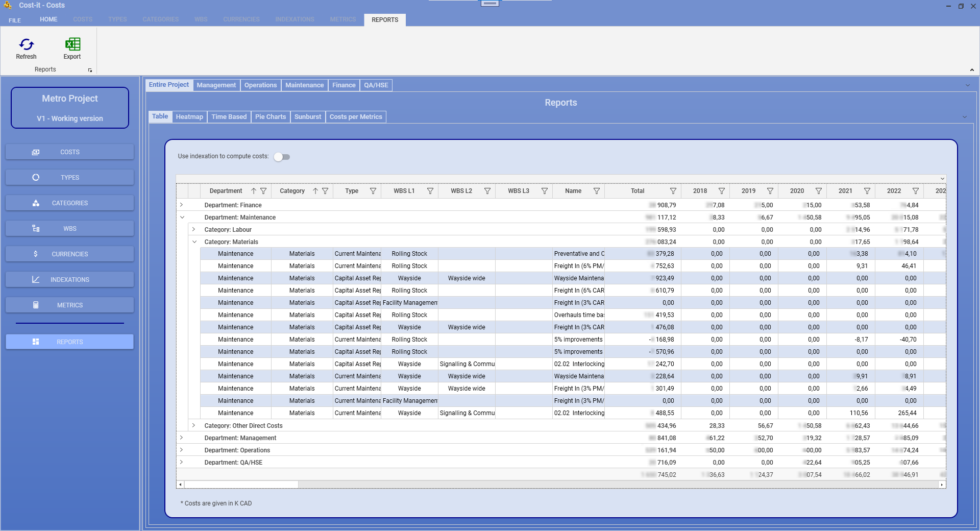980x531 pixels.
Task: Select the Finance department tab
Action: click(344, 85)
